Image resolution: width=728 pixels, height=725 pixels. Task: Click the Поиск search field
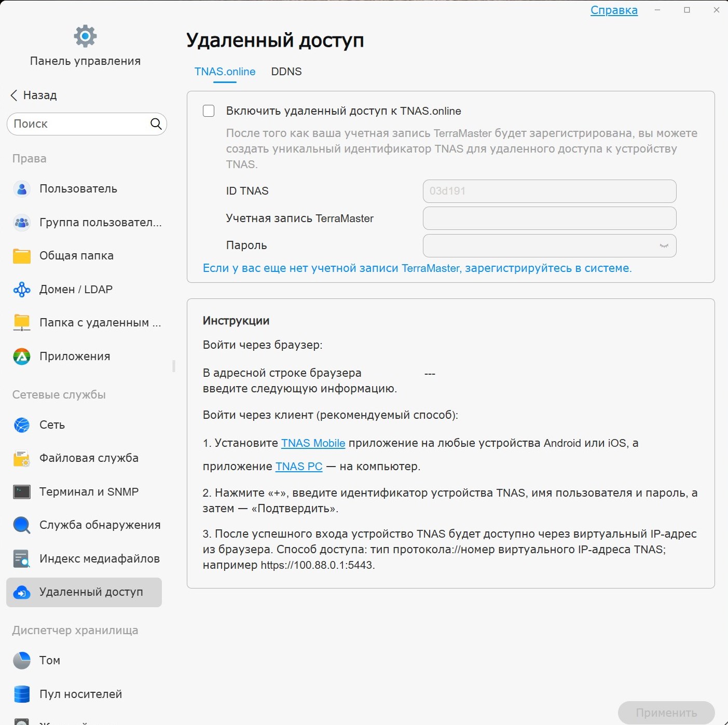tap(87, 124)
